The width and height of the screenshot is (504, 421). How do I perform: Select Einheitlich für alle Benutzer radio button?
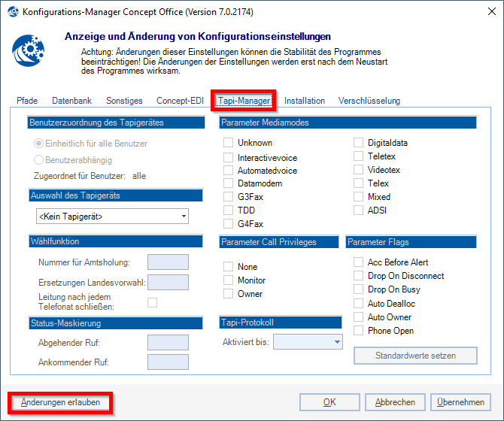[x=40, y=143]
